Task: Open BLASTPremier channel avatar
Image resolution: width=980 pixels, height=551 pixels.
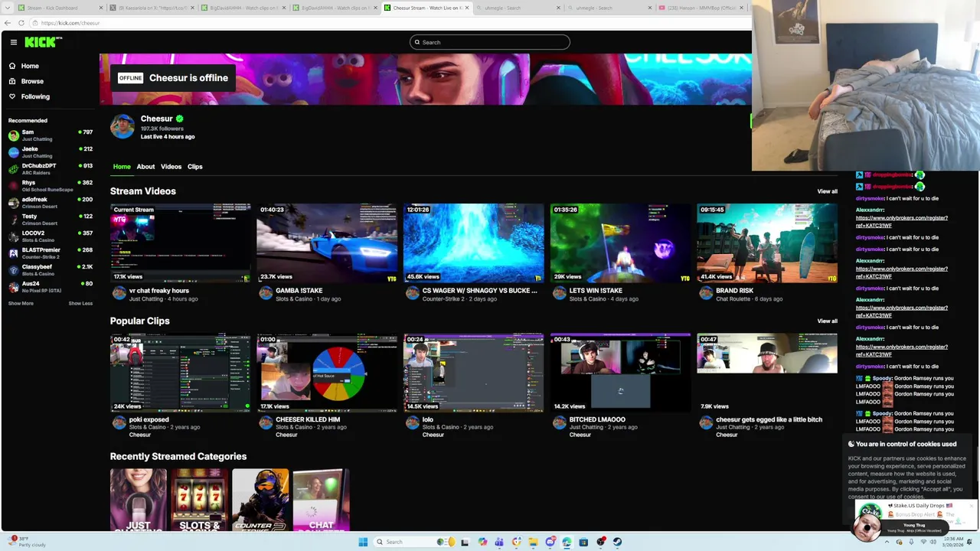Action: point(14,253)
